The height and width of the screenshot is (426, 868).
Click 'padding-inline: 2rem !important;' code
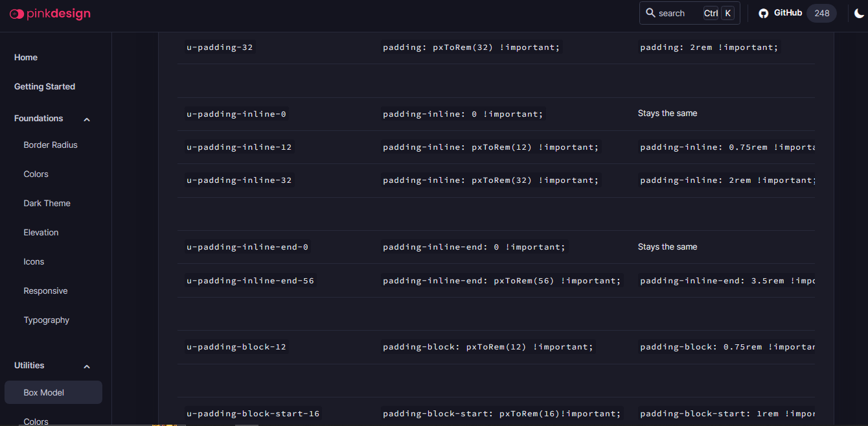pyautogui.click(x=726, y=180)
